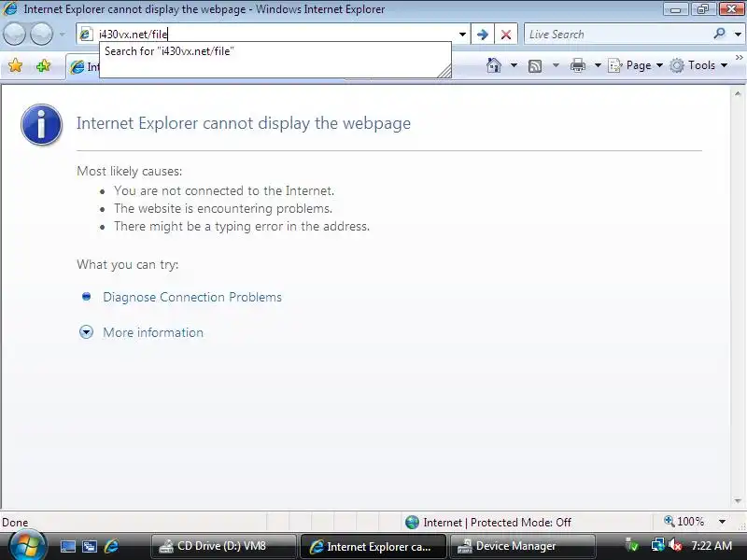The height and width of the screenshot is (560, 747).
Task: Expand the More information arrow
Action: (x=86, y=332)
